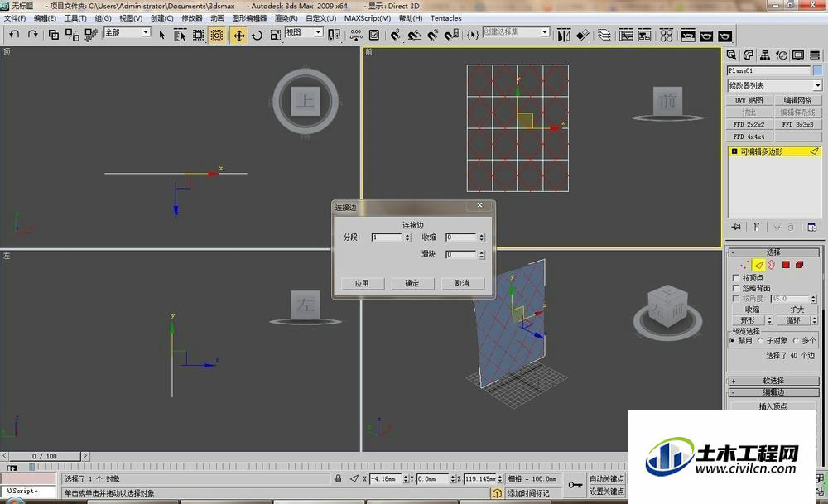The width and height of the screenshot is (828, 504).
Task: Click 取消 in the 连接边 dialog
Action: pos(462,283)
